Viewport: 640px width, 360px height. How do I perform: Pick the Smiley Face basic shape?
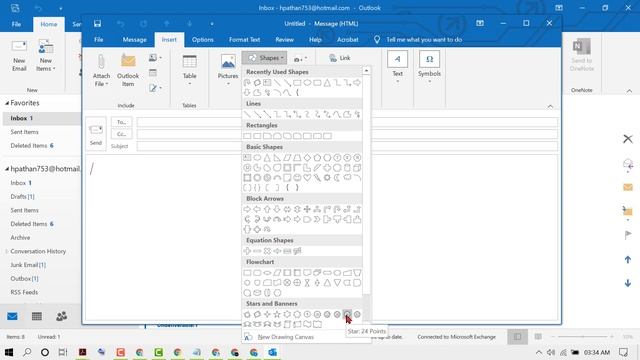(x=297, y=178)
